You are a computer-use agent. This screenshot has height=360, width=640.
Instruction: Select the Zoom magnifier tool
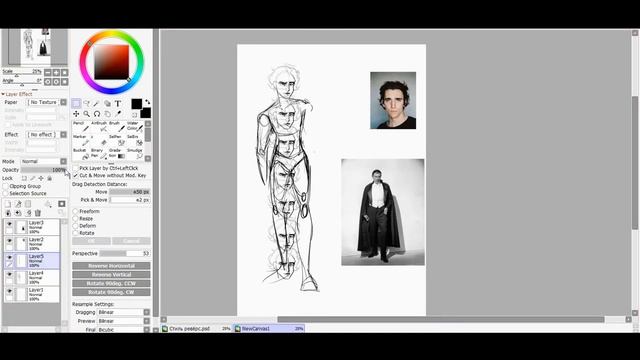[86, 114]
